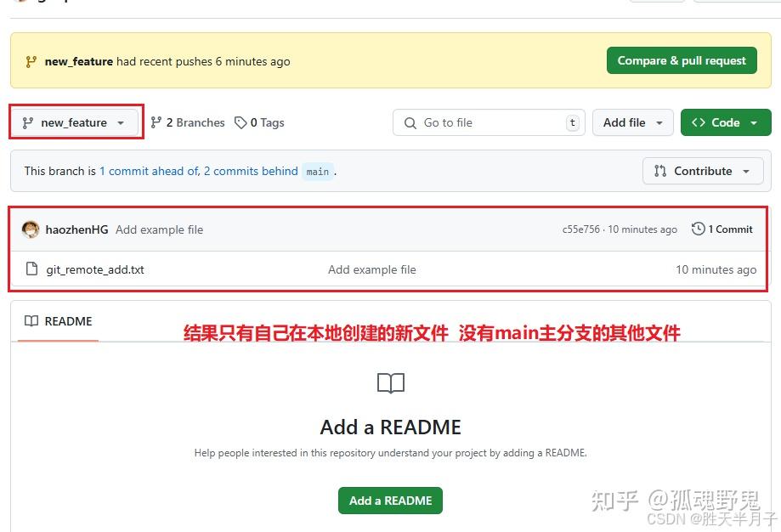Viewport: 781px width, 532px height.
Task: Click the tag icon beside 0 Tags
Action: coord(241,122)
